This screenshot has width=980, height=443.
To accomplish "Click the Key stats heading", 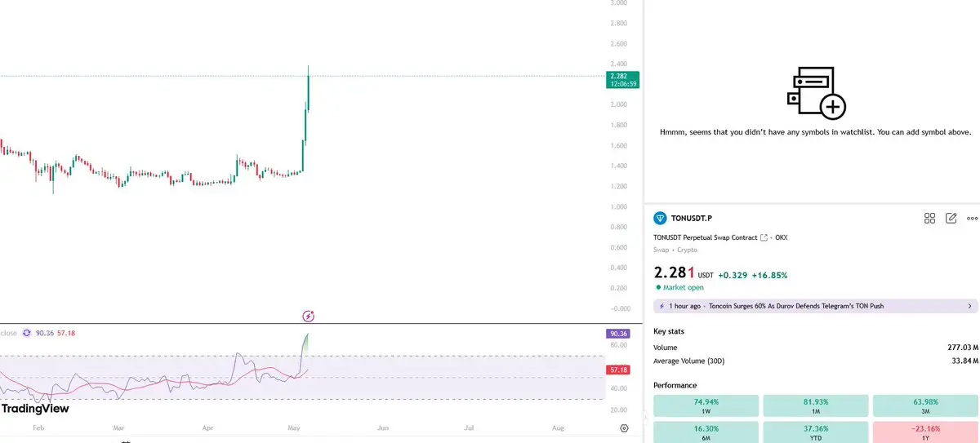I will coord(669,331).
